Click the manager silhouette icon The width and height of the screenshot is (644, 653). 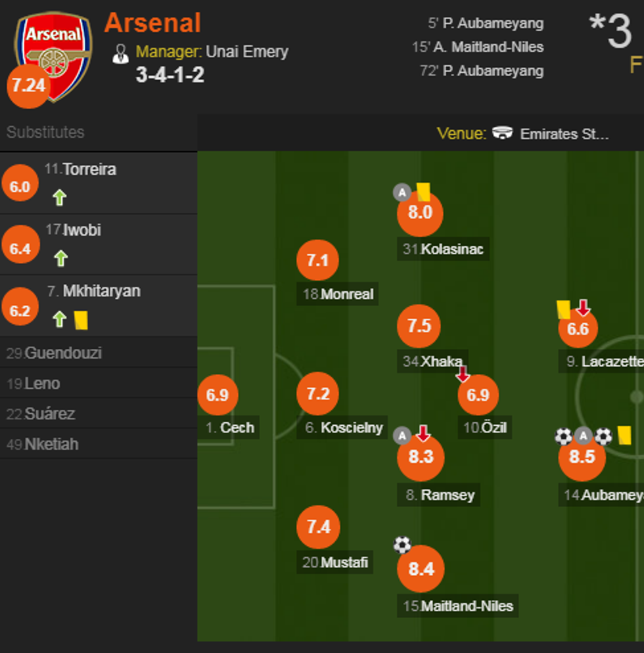[120, 53]
